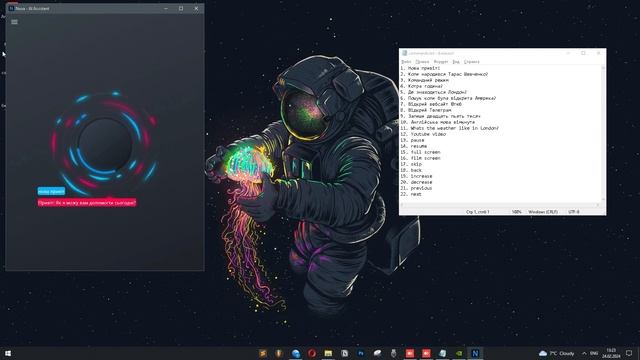Viewport: 640px width, 360px height.
Task: Open the Правка menu in Notepad
Action: pos(422,62)
